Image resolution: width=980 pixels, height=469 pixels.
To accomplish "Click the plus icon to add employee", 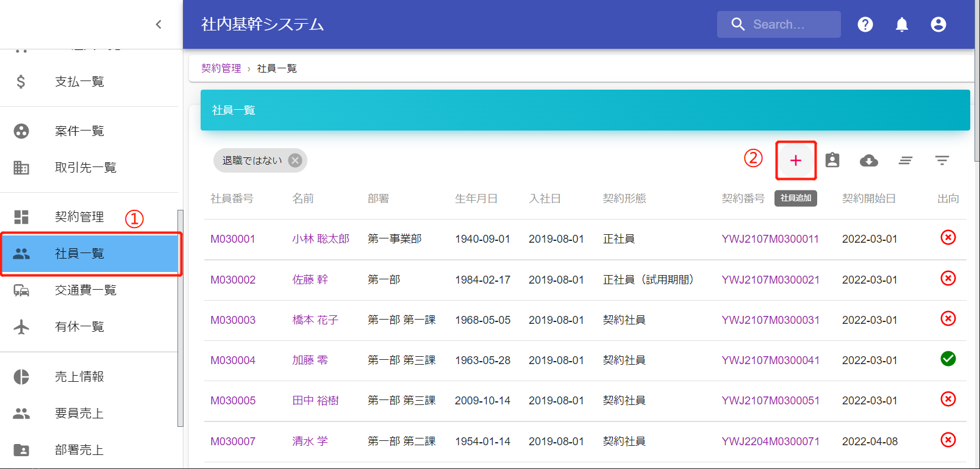I will coord(795,160).
